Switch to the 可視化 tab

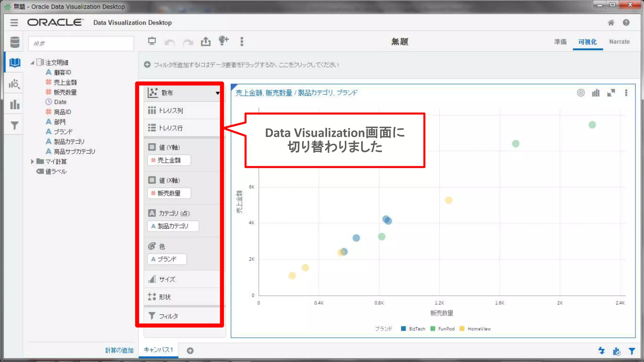point(587,42)
